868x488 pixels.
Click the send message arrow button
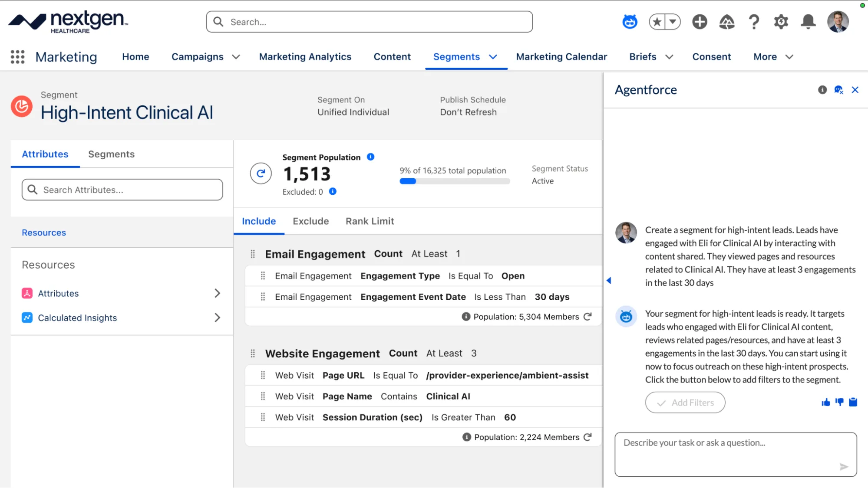[844, 467]
